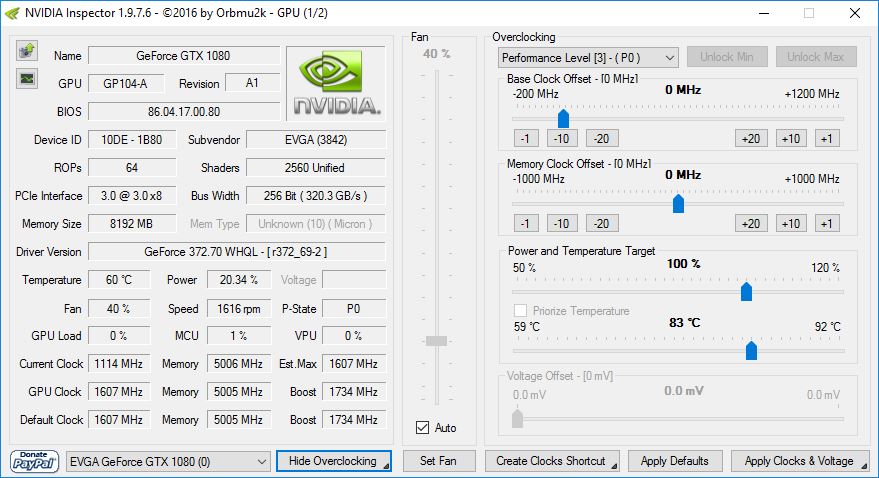The width and height of the screenshot is (879, 478).
Task: Click the temperature target slider handle
Action: tap(752, 350)
